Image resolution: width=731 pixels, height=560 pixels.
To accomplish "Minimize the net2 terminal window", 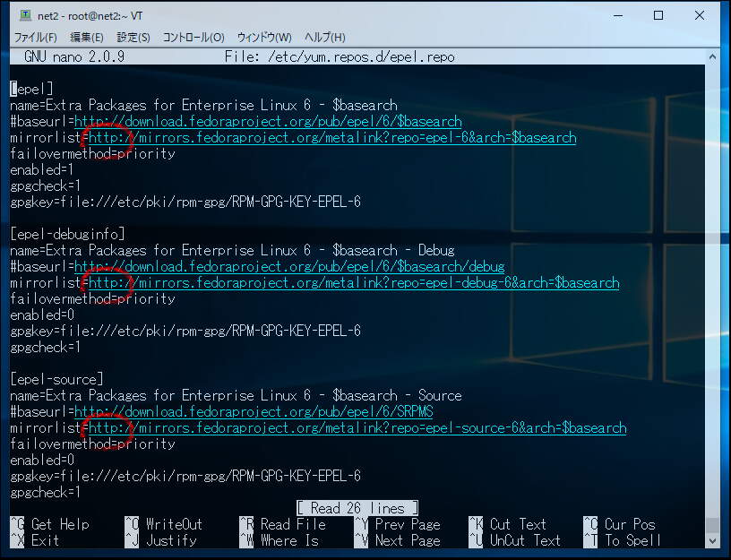I will tap(618, 15).
